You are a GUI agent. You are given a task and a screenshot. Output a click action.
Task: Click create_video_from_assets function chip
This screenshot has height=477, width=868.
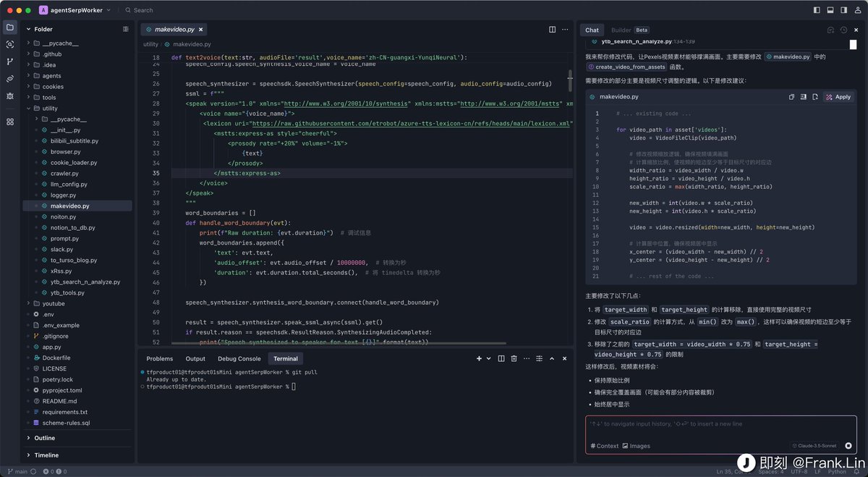pos(626,67)
